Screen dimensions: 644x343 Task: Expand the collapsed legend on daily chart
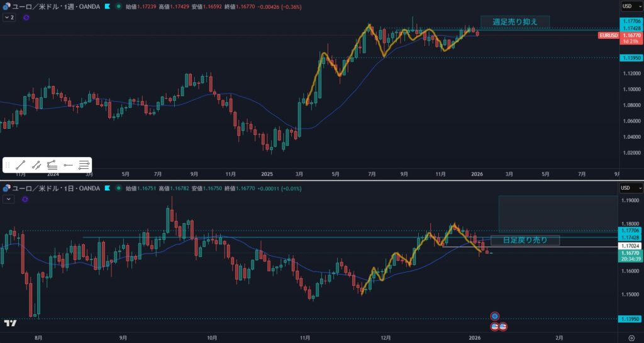point(9,199)
